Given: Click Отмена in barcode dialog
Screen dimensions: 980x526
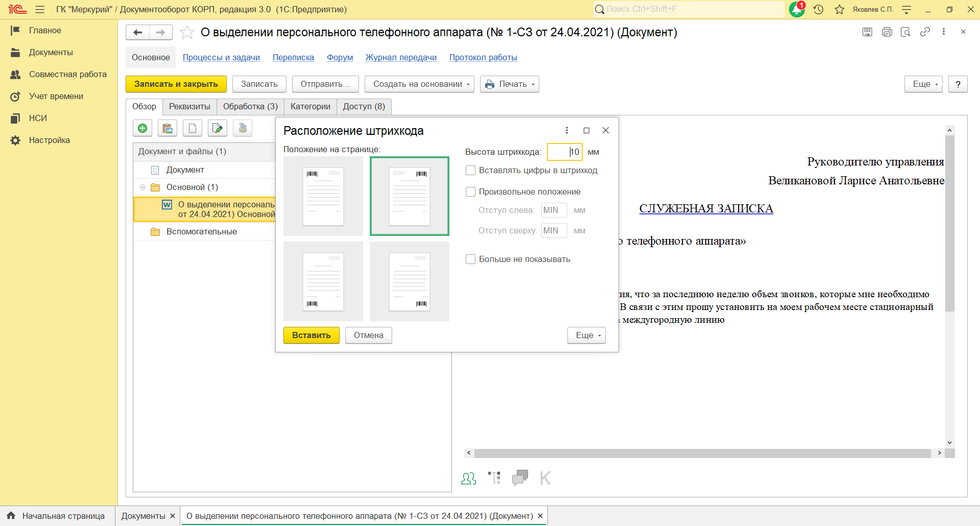Looking at the screenshot, I should pos(369,335).
